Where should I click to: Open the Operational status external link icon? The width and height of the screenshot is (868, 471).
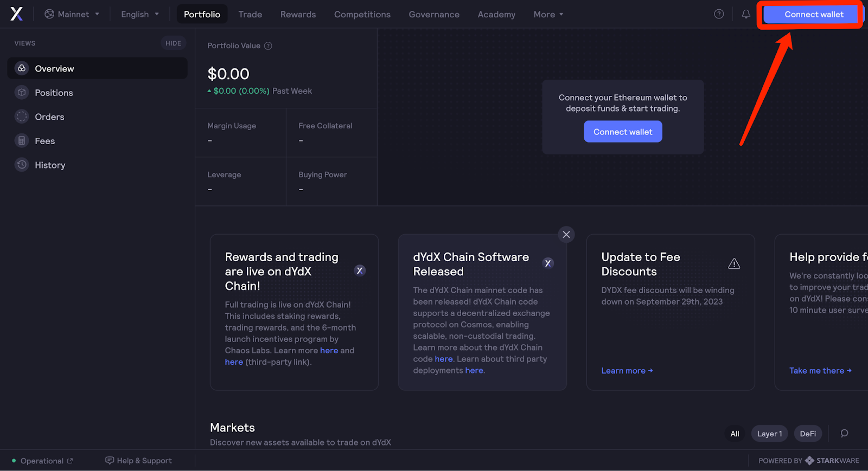click(x=70, y=461)
